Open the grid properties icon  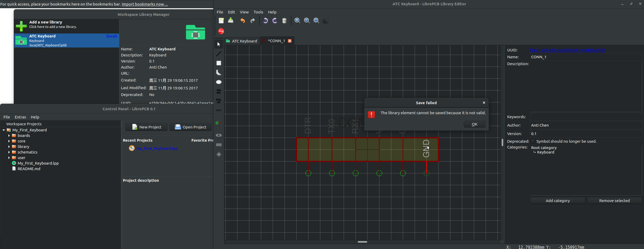coord(326,21)
